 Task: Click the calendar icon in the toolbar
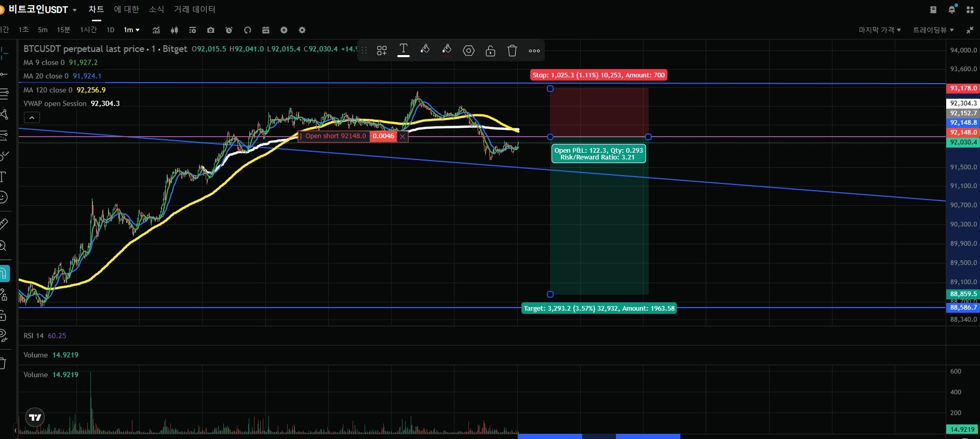(265, 30)
